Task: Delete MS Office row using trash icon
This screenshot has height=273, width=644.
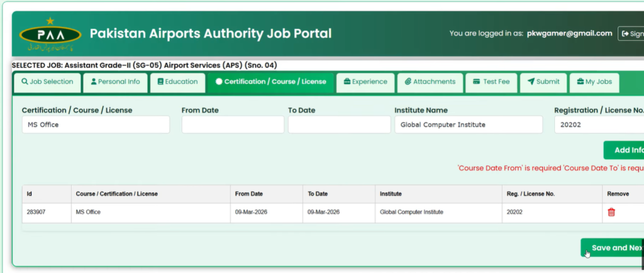Action: click(x=611, y=212)
